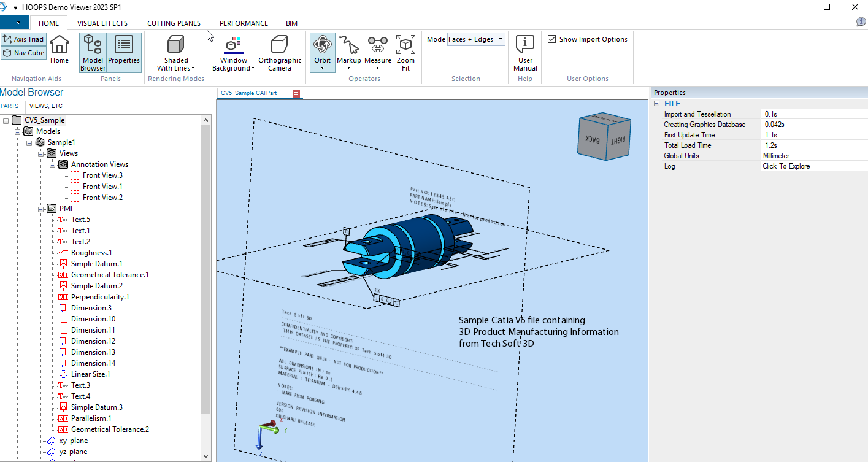
Task: Uncheck Show Import Options checkbox
Action: coord(552,39)
